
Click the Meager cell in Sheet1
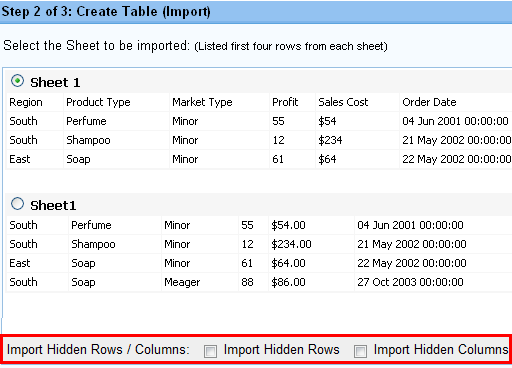coord(200,282)
